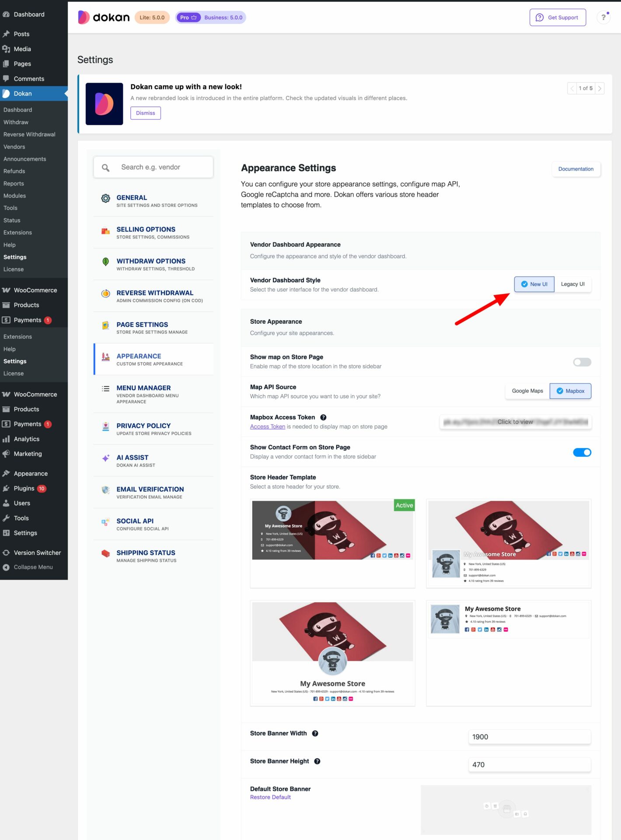Switch to Menu Manager settings tab
Image resolution: width=621 pixels, height=840 pixels.
[154, 394]
